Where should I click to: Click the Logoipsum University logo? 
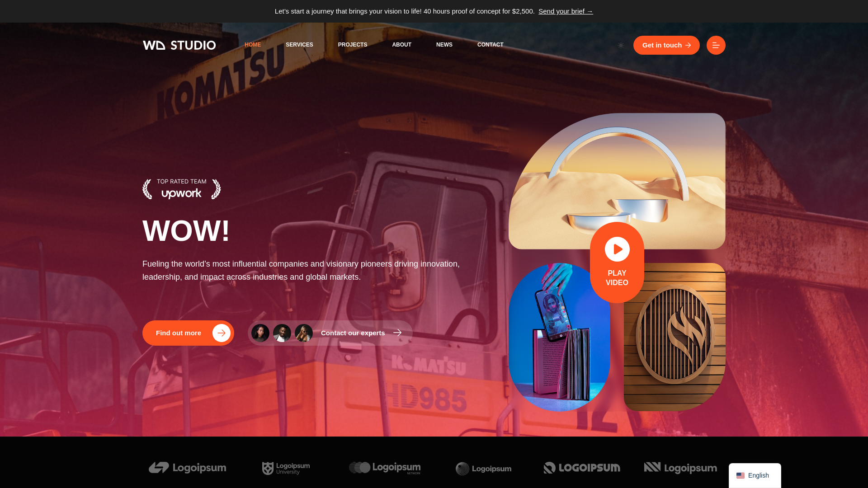(286, 469)
